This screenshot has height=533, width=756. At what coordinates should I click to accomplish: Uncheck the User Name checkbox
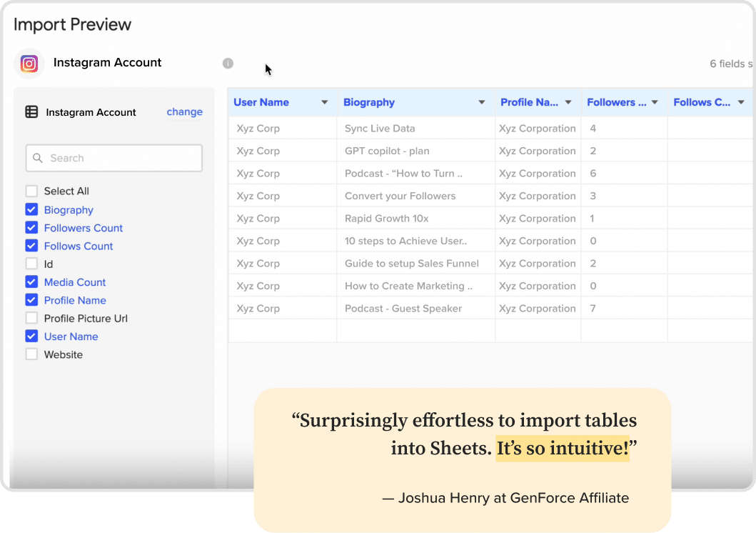(31, 337)
